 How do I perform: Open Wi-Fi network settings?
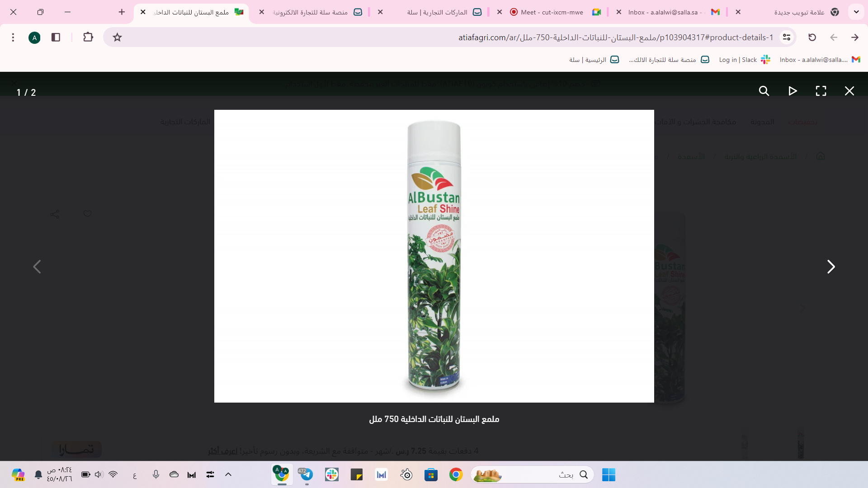(113, 474)
